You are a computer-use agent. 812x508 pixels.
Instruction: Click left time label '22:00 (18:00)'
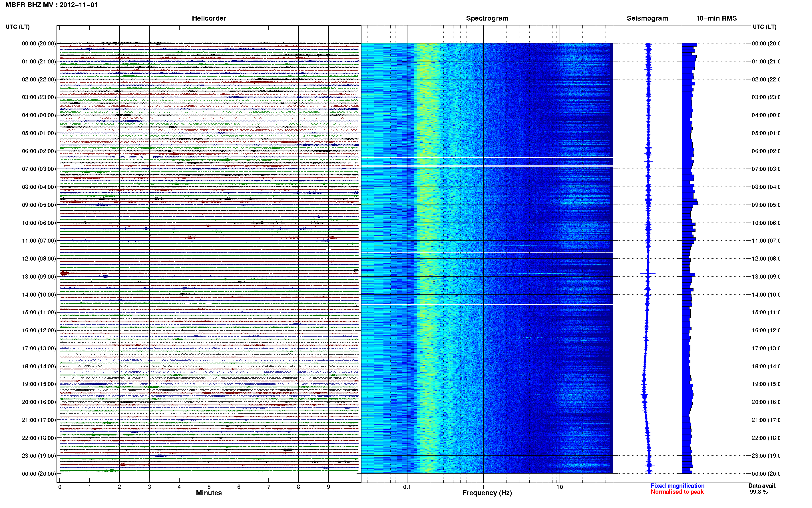[x=39, y=438]
